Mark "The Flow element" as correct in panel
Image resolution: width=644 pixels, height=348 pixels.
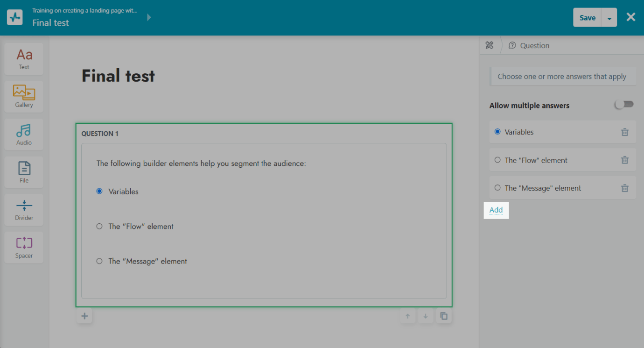tap(497, 160)
